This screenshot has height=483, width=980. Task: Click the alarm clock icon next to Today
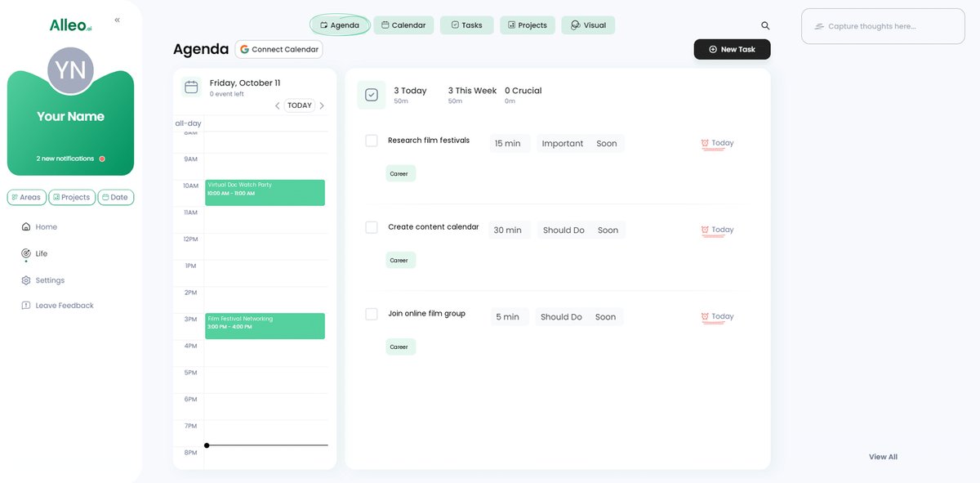[x=704, y=142]
